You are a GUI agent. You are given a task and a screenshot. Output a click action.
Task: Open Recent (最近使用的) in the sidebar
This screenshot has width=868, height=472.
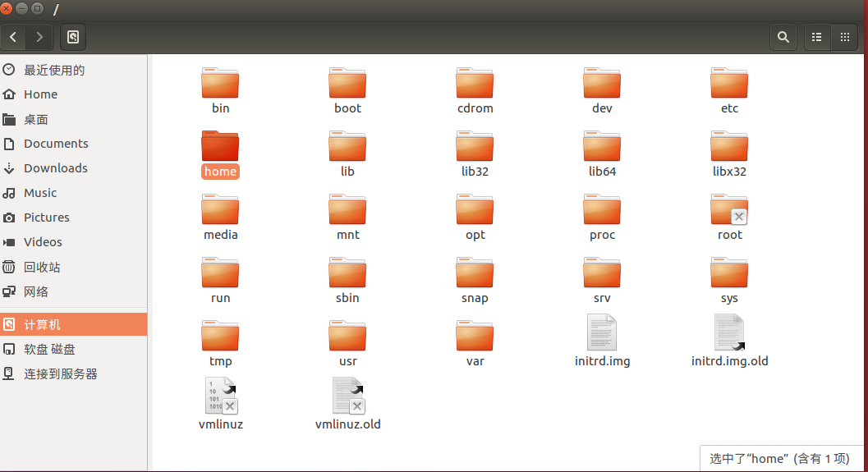tap(74, 70)
